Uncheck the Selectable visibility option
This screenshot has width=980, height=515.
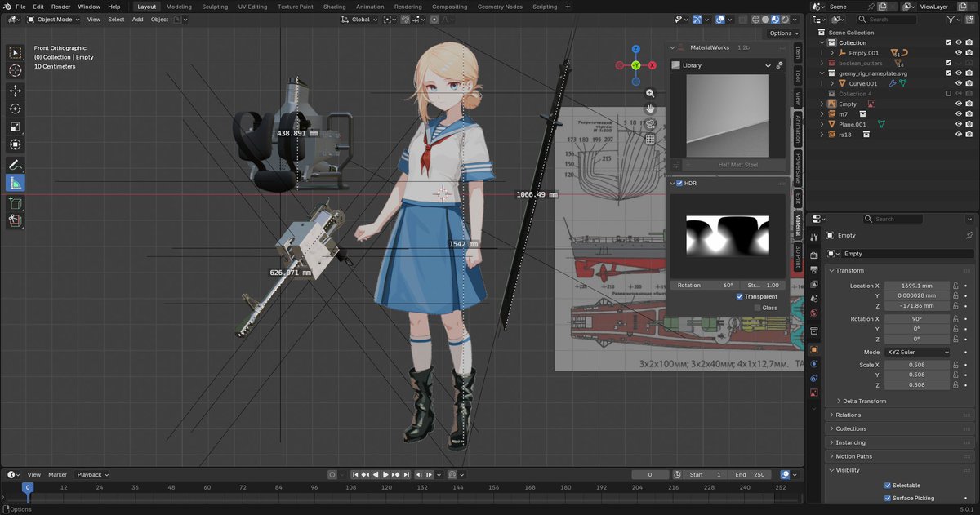click(x=888, y=485)
